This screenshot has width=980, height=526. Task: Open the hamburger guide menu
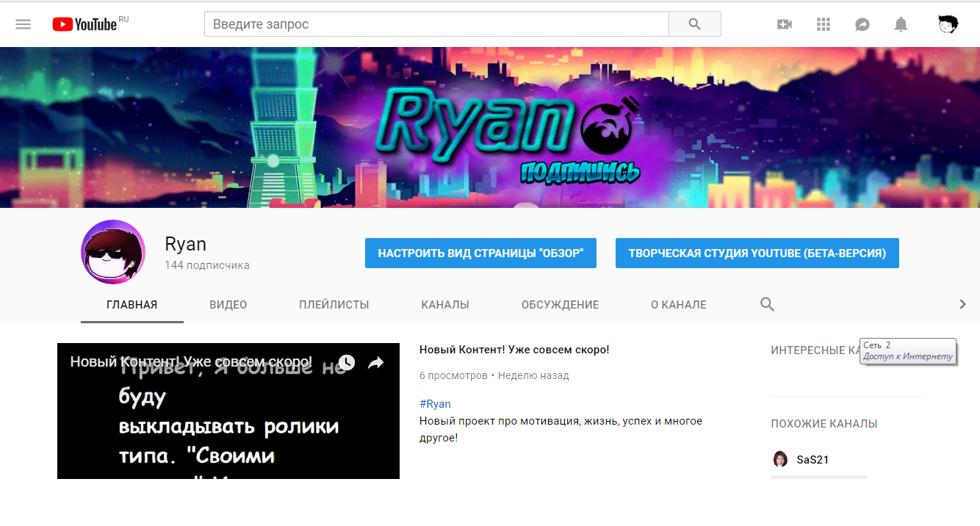click(x=23, y=24)
